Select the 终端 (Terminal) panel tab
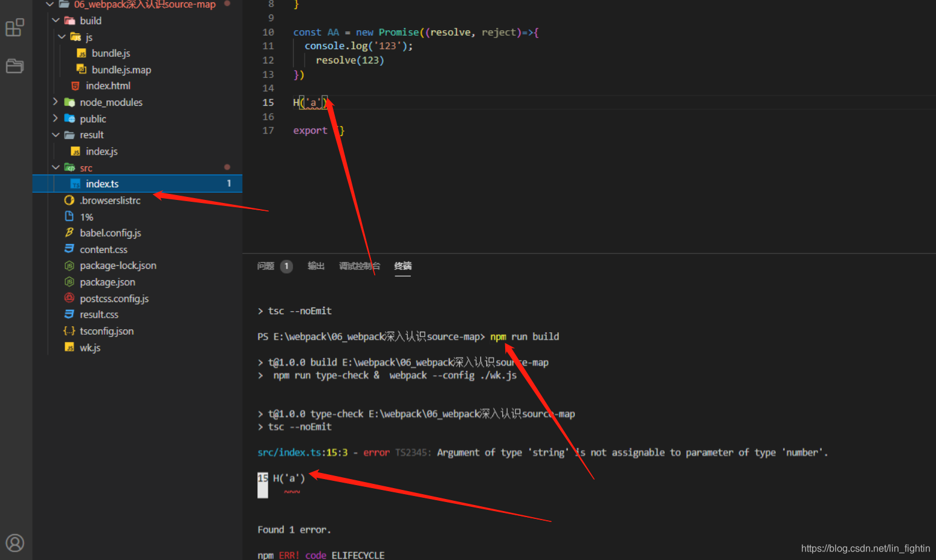936x560 pixels. [x=403, y=266]
